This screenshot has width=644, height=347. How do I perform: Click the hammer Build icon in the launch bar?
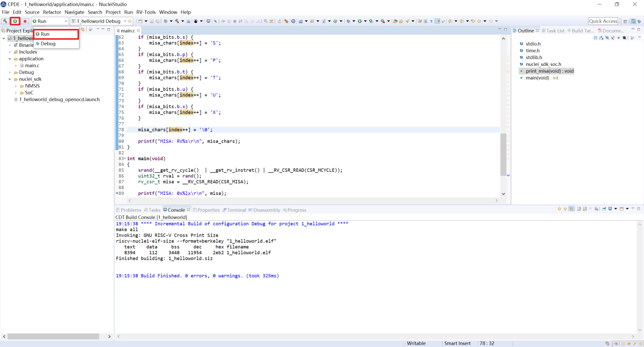pos(5,21)
